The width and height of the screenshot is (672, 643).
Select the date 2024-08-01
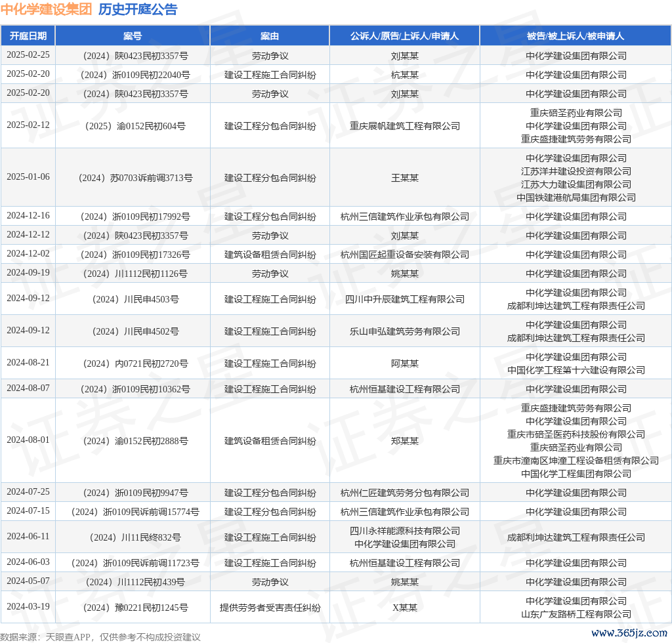[x=28, y=440]
